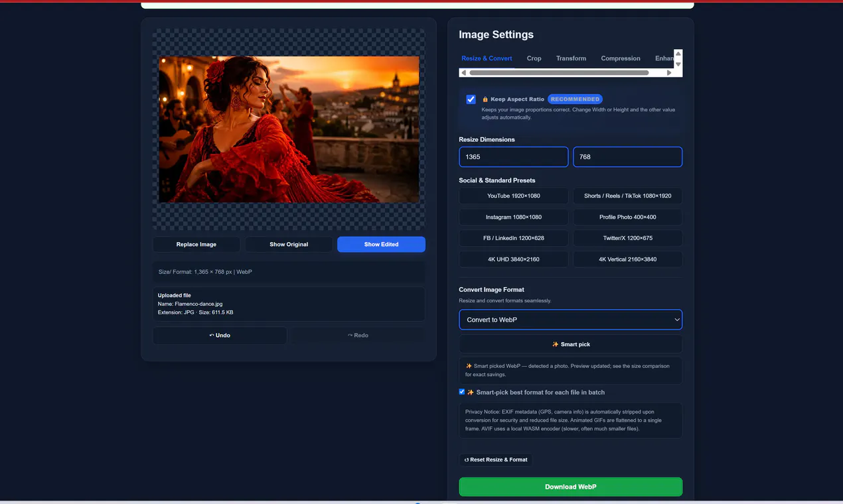The image size is (843, 504).
Task: Click the "Extension: JPG · Size: 611.5 KB" line
Action: coord(195,312)
